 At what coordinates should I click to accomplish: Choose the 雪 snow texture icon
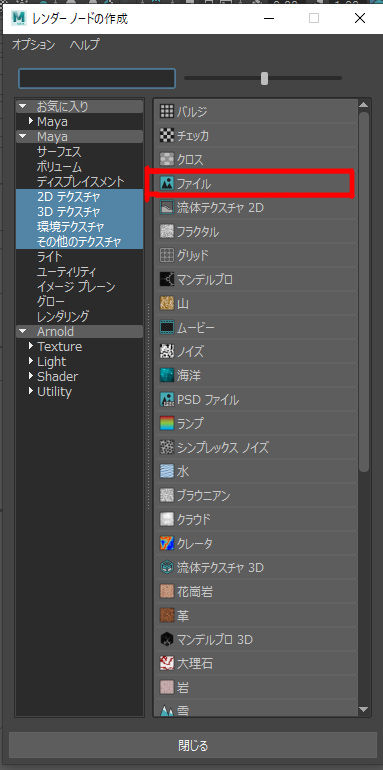point(167,710)
